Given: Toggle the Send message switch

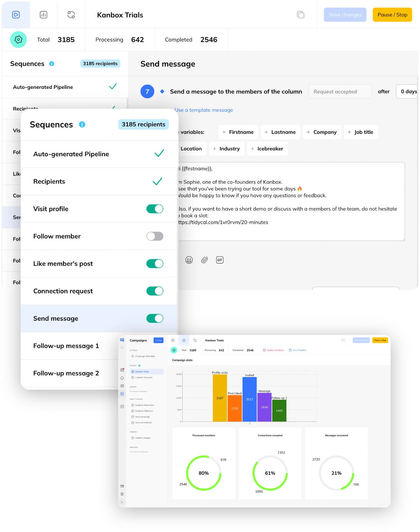Looking at the screenshot, I should (155, 319).
